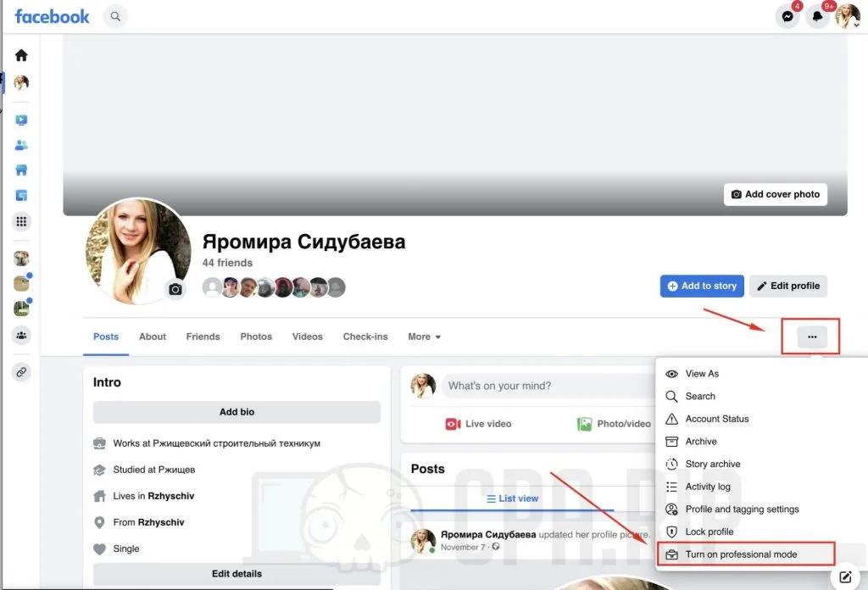Open Messenger from the top bar
The width and height of the screenshot is (868, 590).
[787, 17]
